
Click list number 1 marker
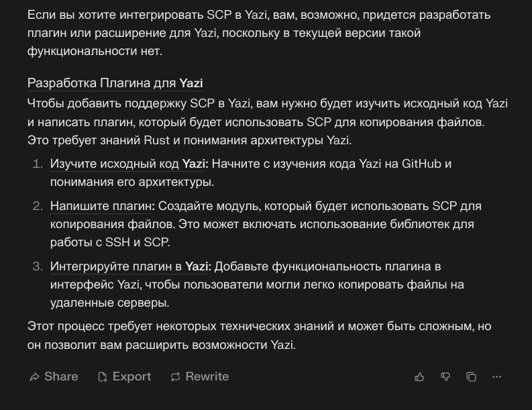(x=38, y=164)
